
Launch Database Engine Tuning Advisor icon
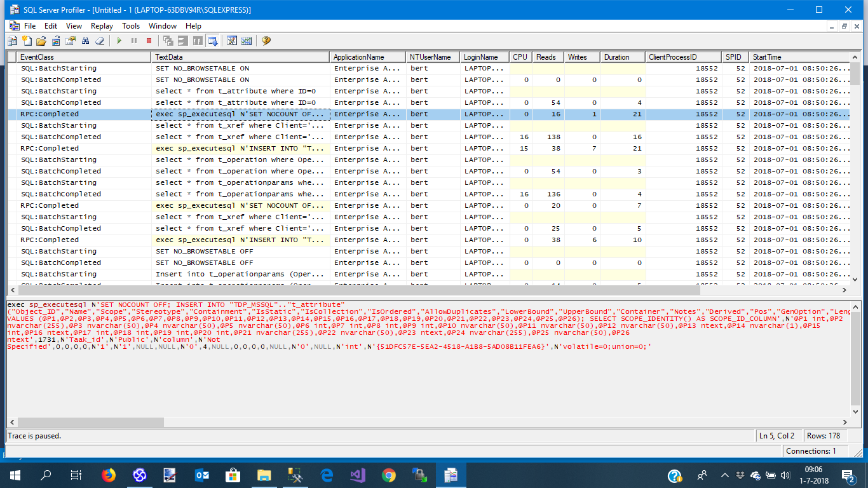231,41
